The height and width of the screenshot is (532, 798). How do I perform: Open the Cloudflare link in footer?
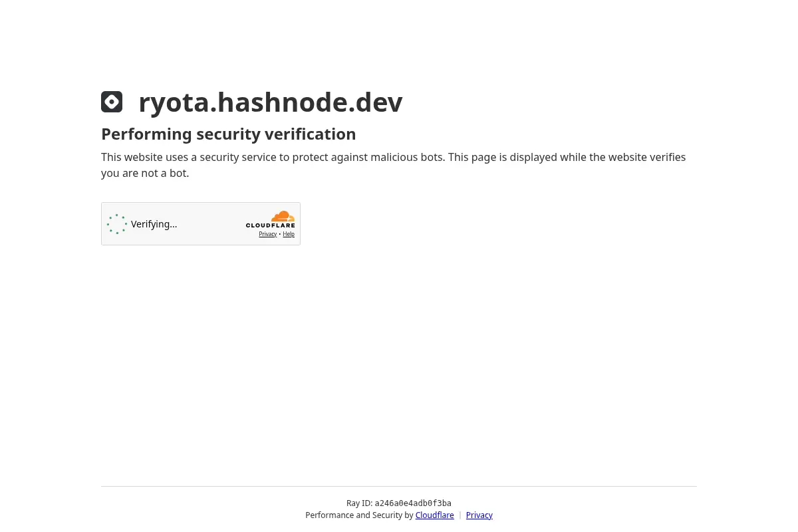pos(434,515)
